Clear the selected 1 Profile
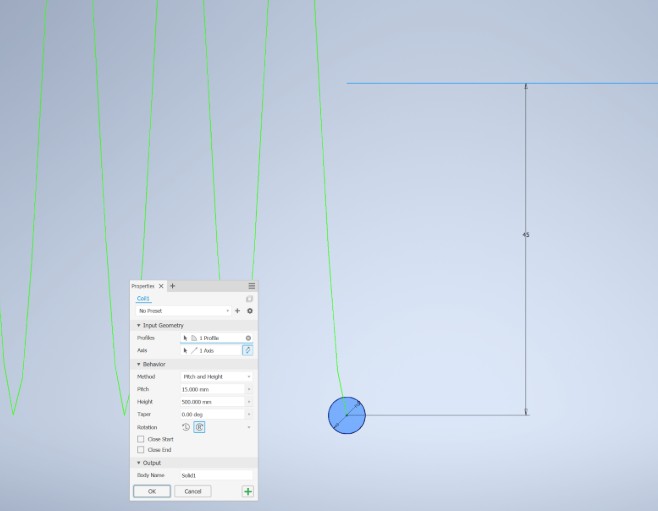 pos(248,338)
